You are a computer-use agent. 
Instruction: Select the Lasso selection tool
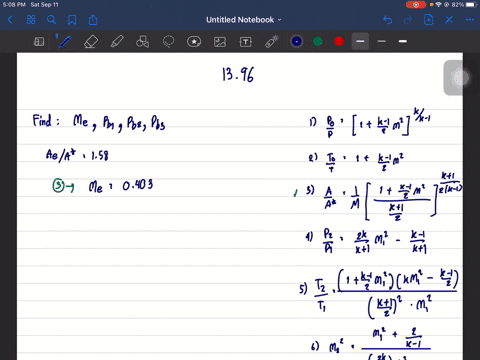[x=168, y=42]
